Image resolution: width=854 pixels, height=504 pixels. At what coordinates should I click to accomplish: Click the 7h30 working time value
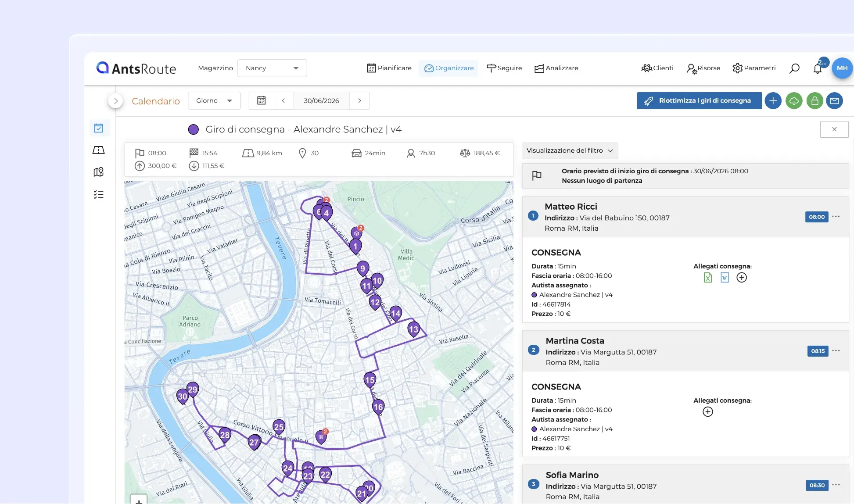click(427, 153)
